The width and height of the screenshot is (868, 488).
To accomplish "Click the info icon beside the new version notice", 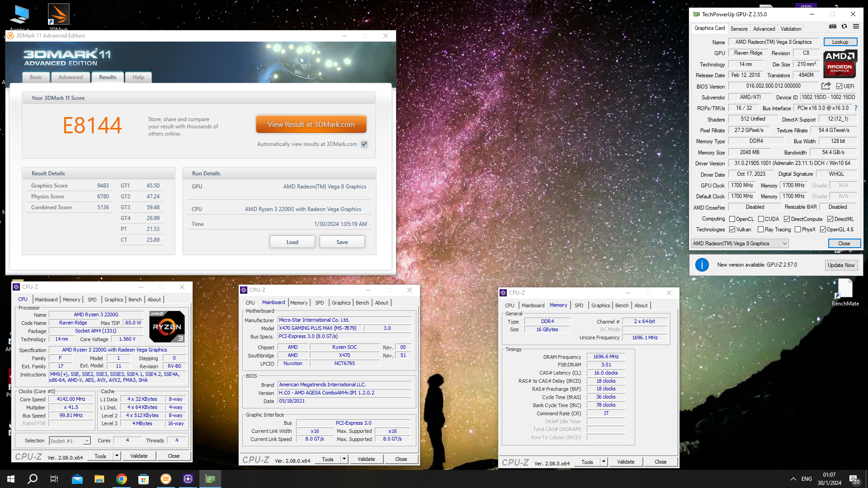I will pyautogui.click(x=702, y=265).
